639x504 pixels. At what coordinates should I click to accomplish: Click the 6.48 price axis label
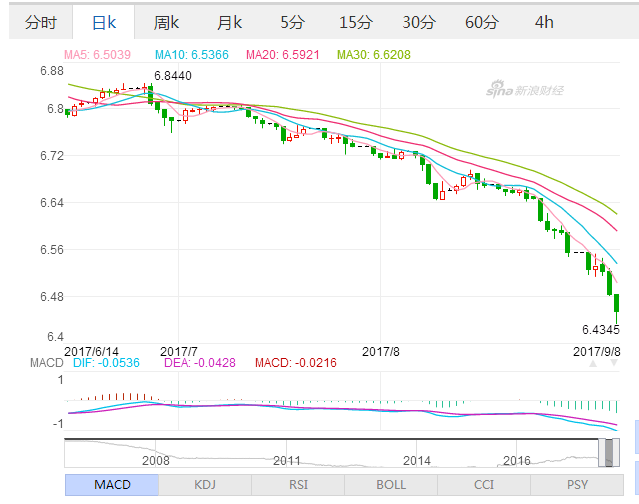pyautogui.click(x=52, y=297)
